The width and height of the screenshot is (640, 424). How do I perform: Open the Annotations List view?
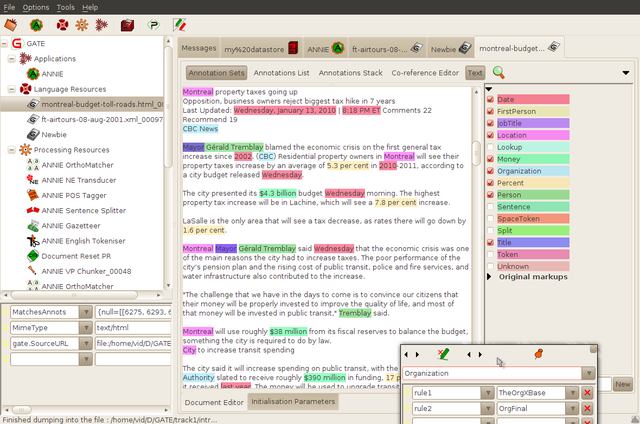(x=281, y=73)
